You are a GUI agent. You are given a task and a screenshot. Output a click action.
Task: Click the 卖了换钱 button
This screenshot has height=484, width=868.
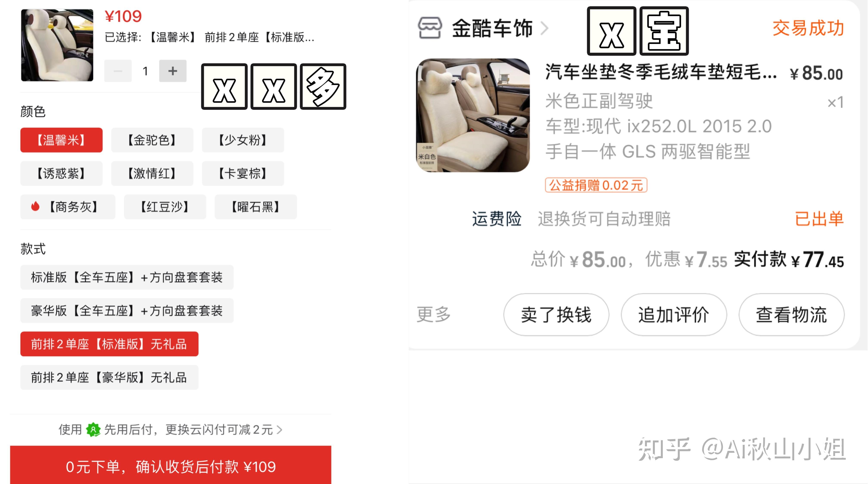(x=556, y=315)
